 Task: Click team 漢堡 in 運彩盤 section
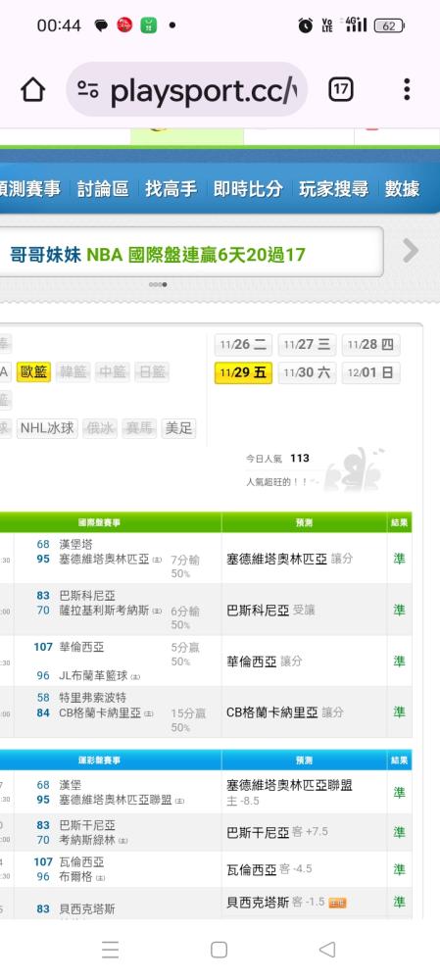click(70, 785)
